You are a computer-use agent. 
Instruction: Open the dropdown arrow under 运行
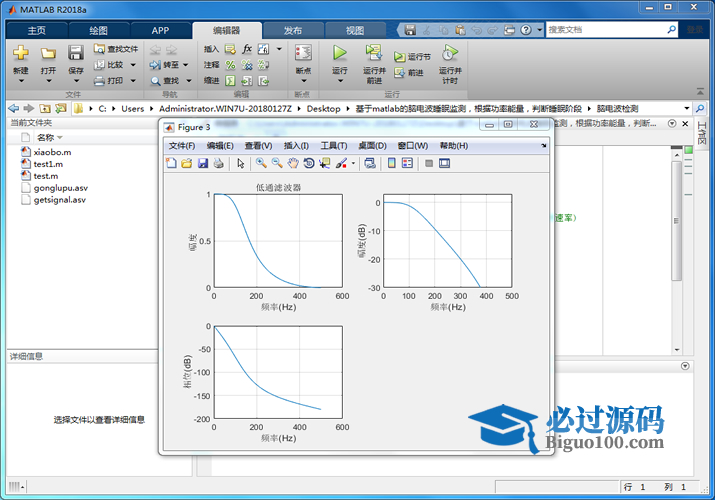340,81
